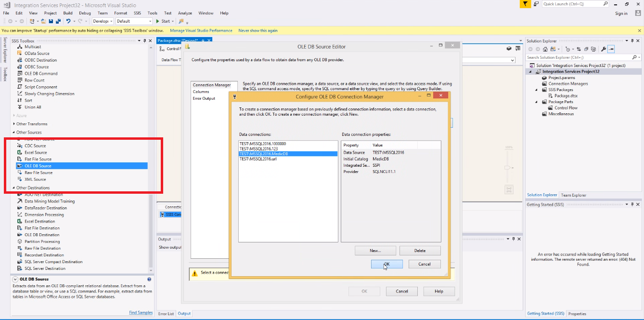The width and height of the screenshot is (644, 320).
Task: Pick the OData Source toolbox icon
Action: [20, 53]
